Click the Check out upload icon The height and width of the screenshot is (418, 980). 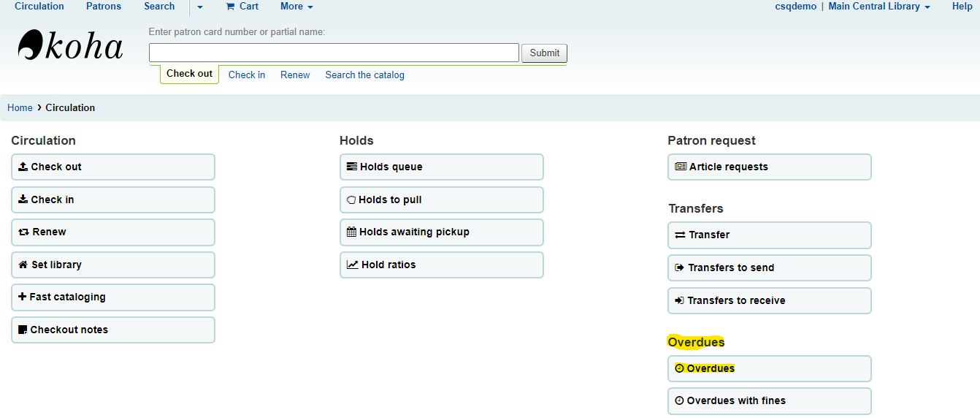coord(23,167)
